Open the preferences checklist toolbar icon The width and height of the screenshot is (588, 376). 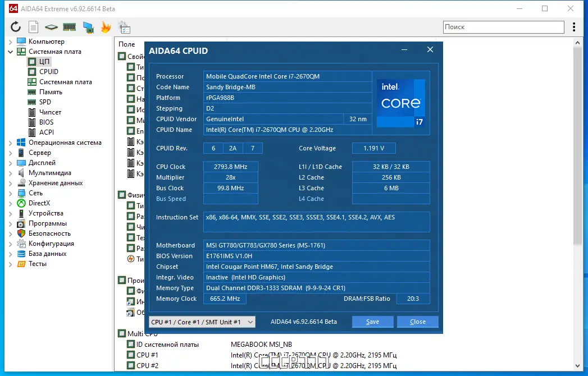click(123, 26)
